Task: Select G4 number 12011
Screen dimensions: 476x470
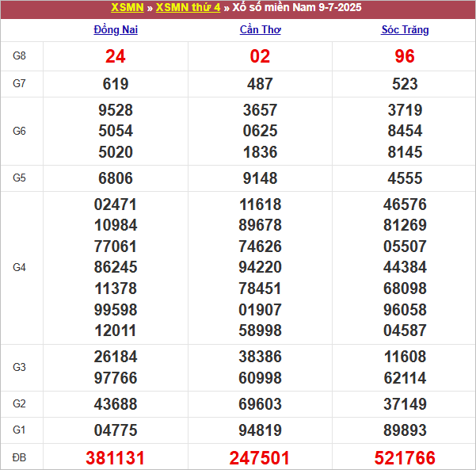Action: click(x=116, y=331)
